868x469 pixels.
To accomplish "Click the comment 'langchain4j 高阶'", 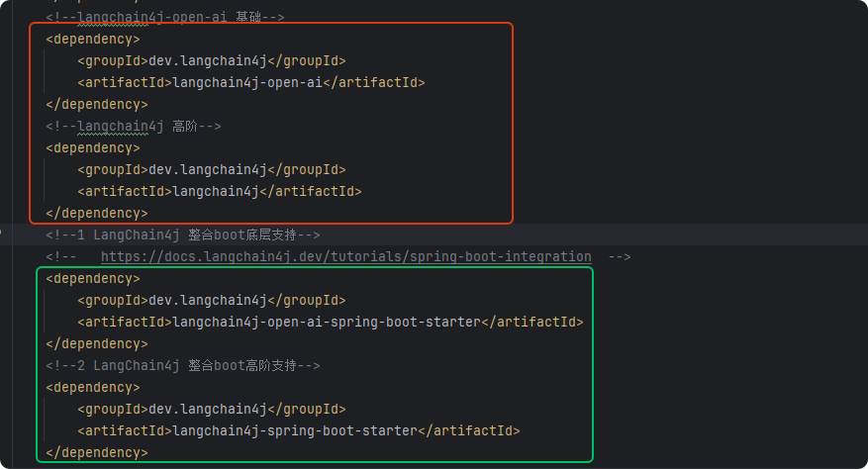I will pyautogui.click(x=134, y=127).
